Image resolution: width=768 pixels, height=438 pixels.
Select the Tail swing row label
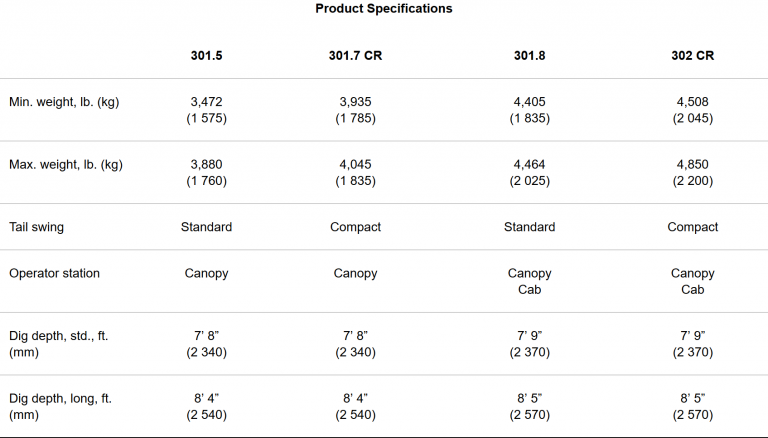click(36, 227)
